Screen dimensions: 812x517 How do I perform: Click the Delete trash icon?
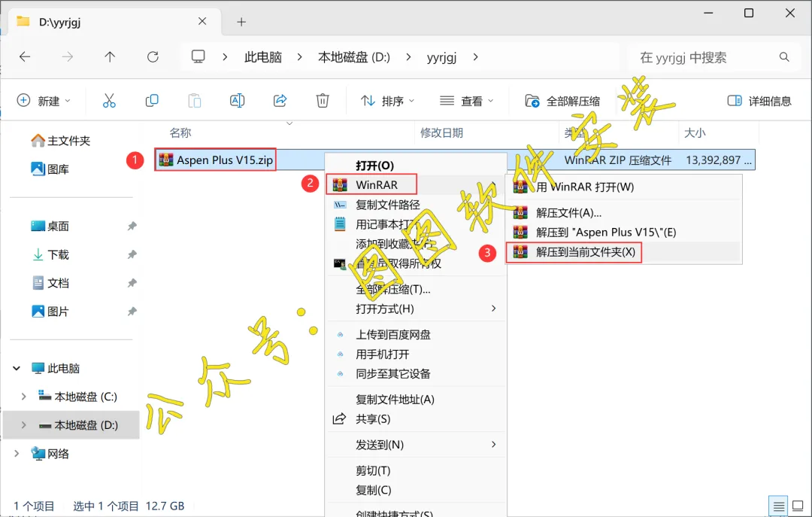[323, 101]
